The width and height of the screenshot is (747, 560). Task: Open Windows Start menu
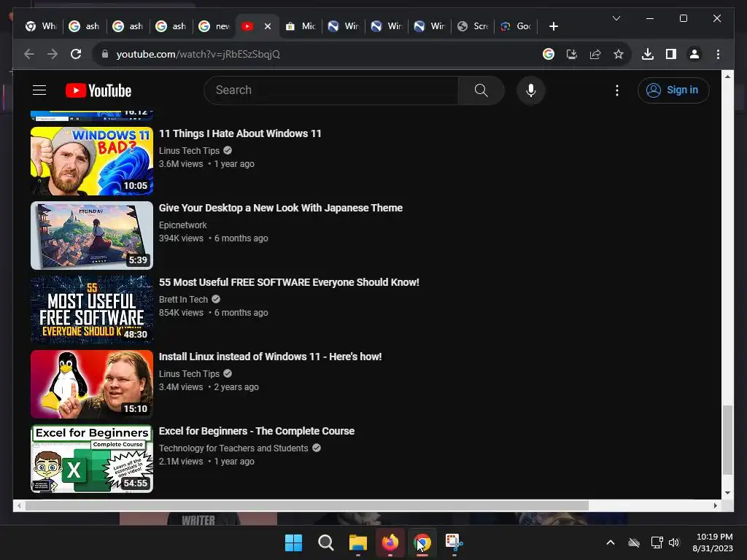coord(293,542)
